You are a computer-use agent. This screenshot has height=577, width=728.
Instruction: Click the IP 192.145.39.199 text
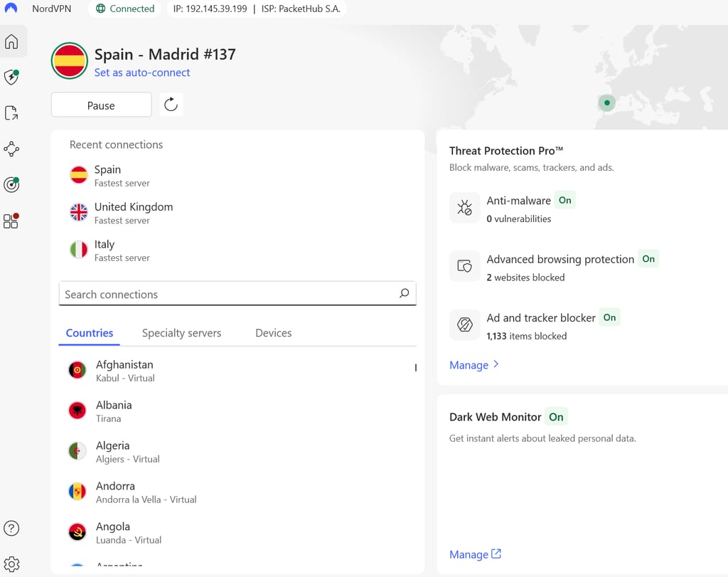[x=210, y=9]
